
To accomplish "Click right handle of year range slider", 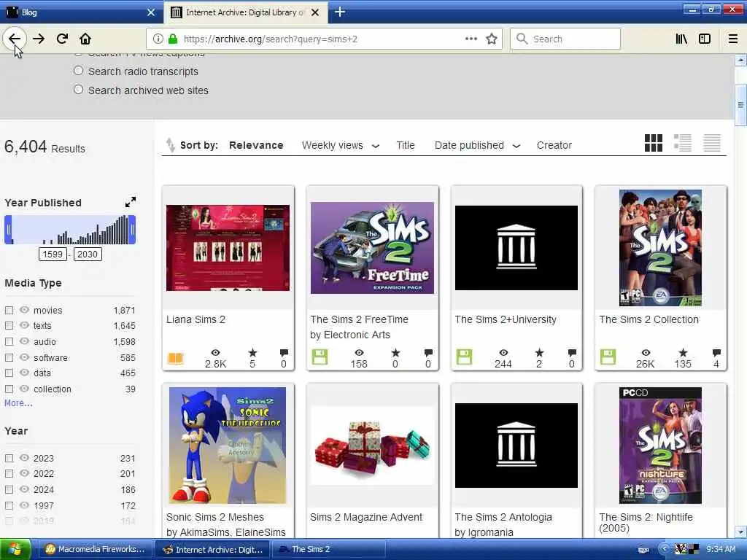I will [132, 230].
